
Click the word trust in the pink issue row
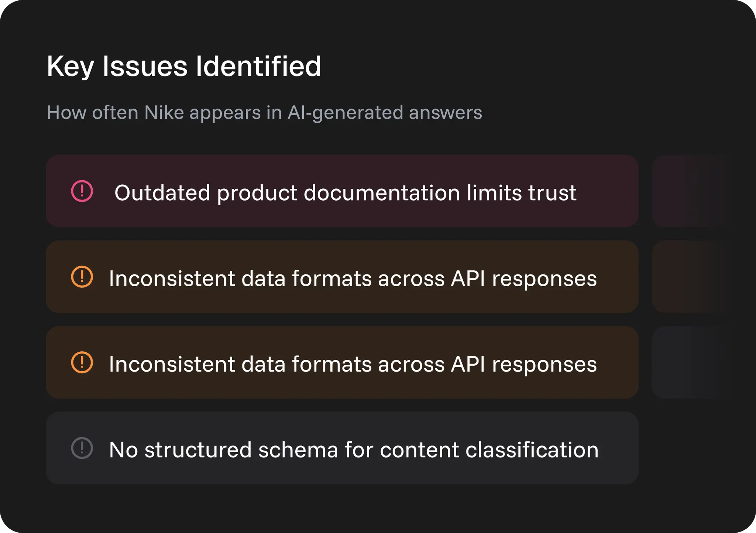click(x=552, y=193)
